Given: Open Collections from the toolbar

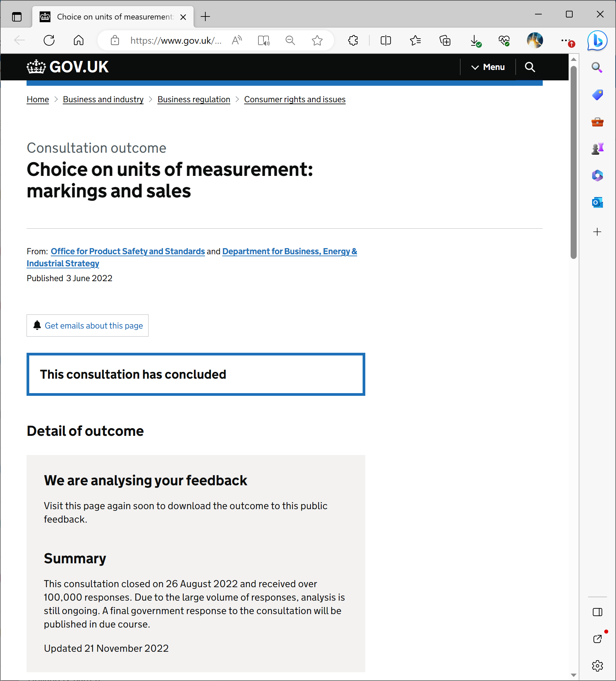Looking at the screenshot, I should pyautogui.click(x=445, y=41).
